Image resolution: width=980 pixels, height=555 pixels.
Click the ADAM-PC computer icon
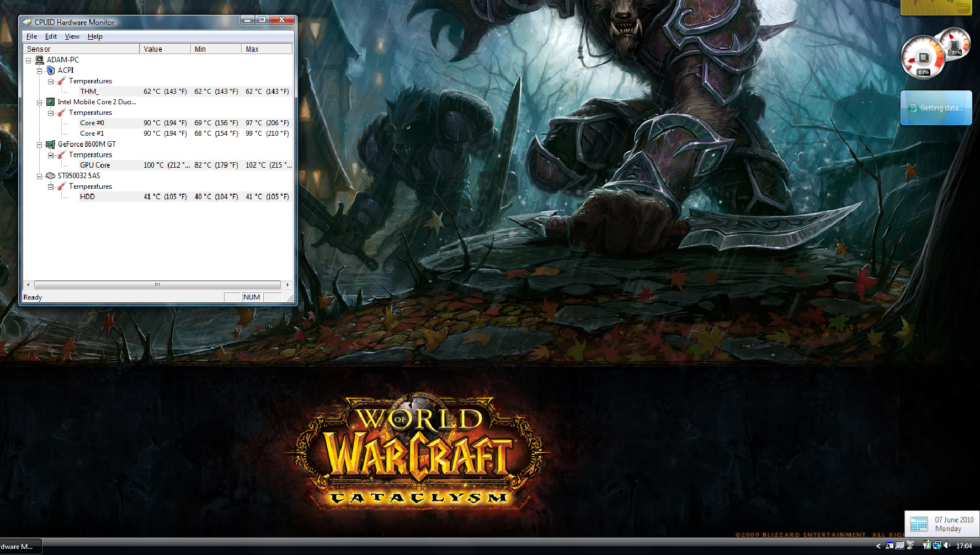40,60
